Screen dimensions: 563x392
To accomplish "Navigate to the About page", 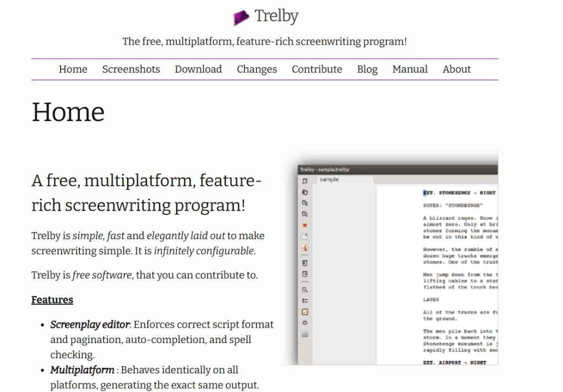I will tap(456, 69).
